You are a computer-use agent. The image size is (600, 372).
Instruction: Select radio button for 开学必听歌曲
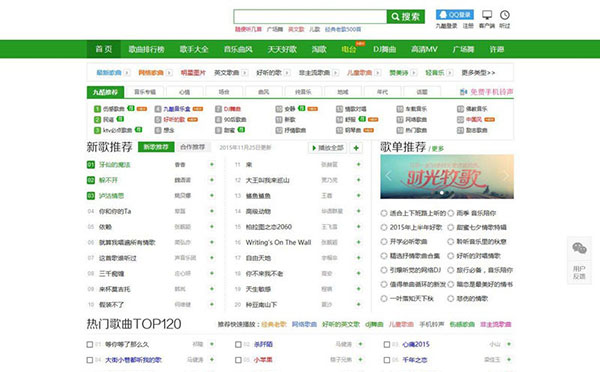pyautogui.click(x=384, y=241)
